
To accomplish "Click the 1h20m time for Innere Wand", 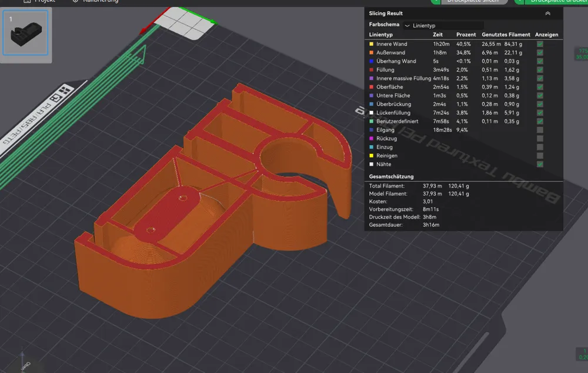I will pyautogui.click(x=441, y=44).
